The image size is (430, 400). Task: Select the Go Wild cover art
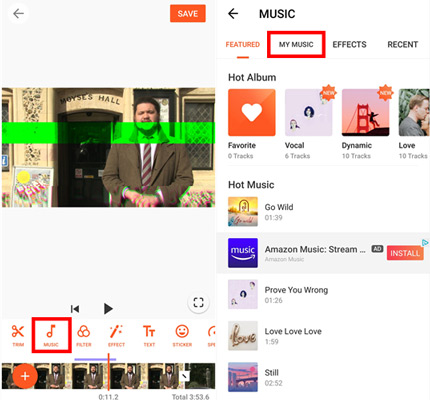[243, 212]
